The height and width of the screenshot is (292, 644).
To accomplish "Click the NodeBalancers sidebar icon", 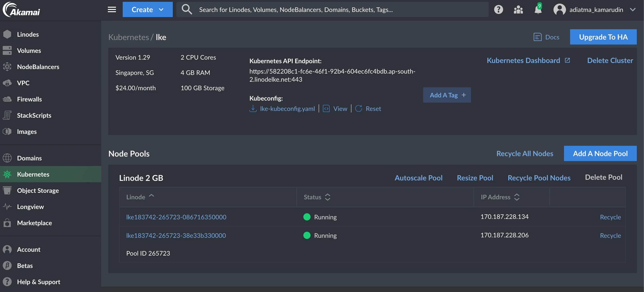I will point(7,67).
